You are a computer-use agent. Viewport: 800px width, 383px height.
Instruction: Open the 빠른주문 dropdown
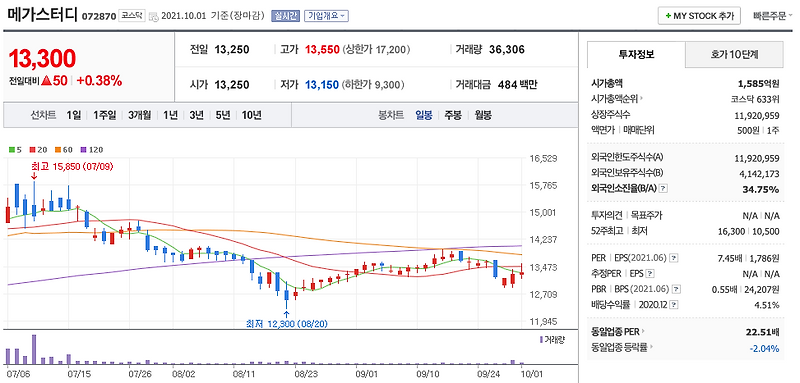[772, 16]
